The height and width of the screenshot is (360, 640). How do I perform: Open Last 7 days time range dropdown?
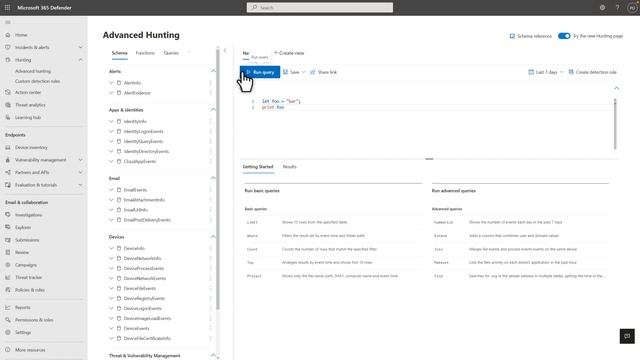pyautogui.click(x=546, y=72)
